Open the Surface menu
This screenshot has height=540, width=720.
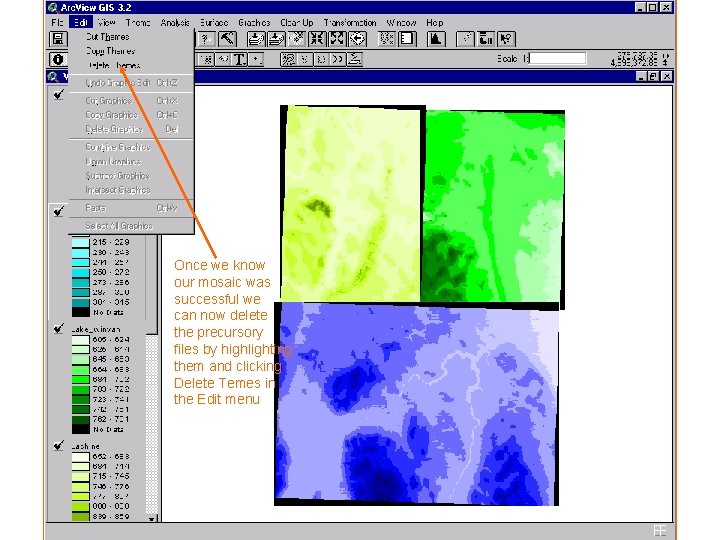click(214, 22)
